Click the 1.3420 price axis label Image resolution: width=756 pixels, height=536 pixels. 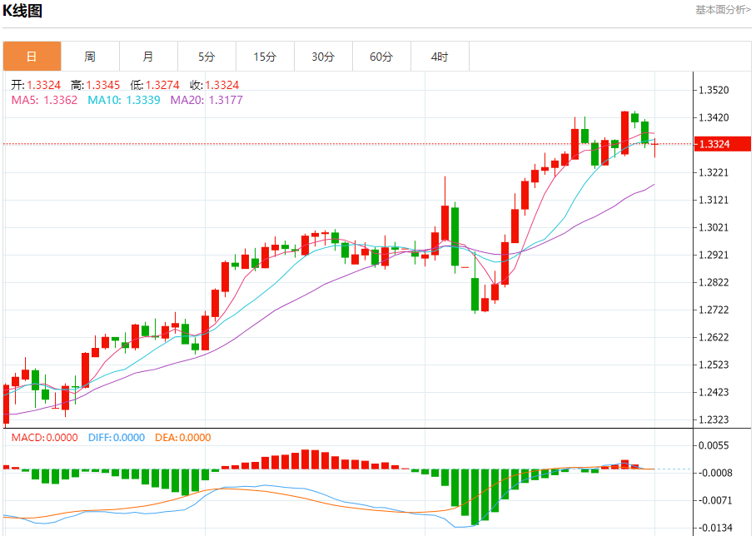[714, 117]
